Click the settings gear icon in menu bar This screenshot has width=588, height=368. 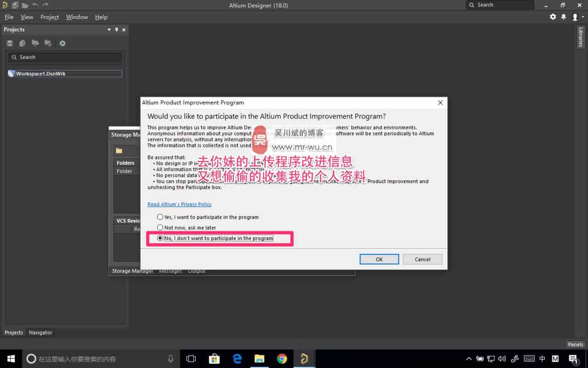tap(553, 17)
